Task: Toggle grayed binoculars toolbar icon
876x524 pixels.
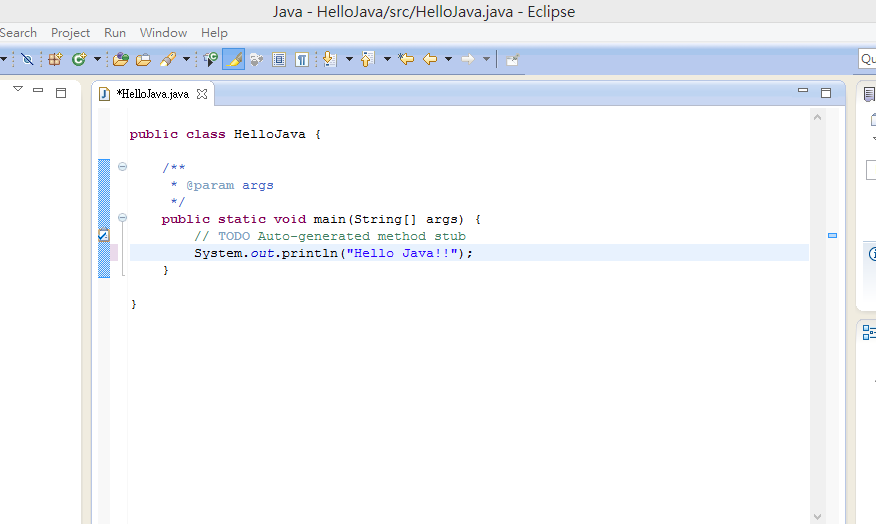Action: click(x=256, y=59)
